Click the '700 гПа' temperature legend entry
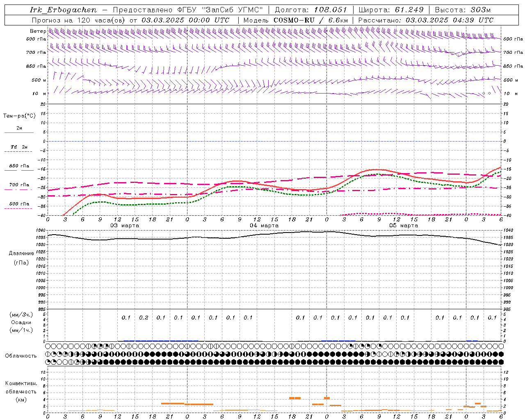 19,185
